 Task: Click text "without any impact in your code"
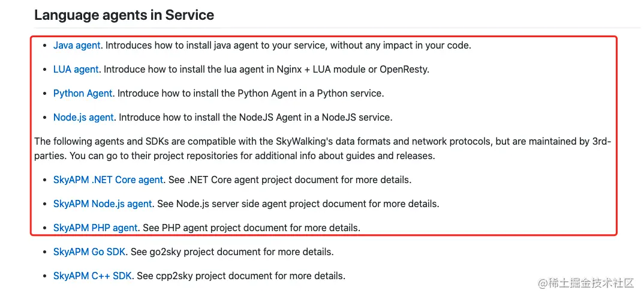[x=400, y=46]
